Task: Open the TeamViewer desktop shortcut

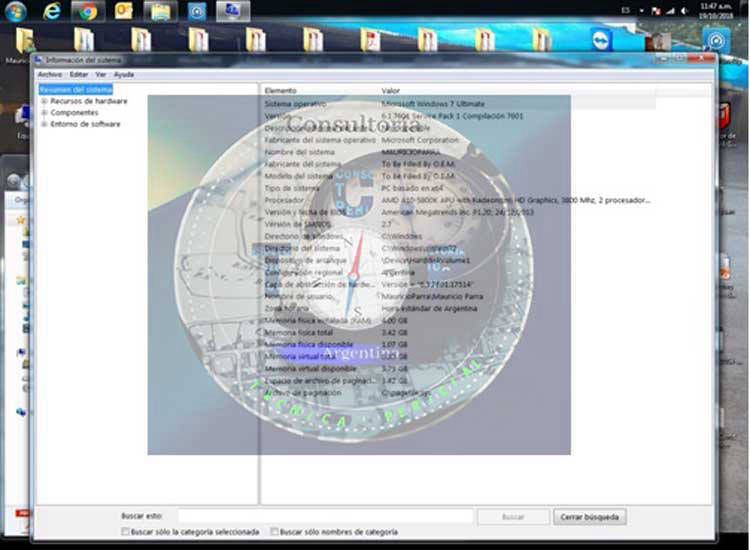Action: tap(600, 40)
